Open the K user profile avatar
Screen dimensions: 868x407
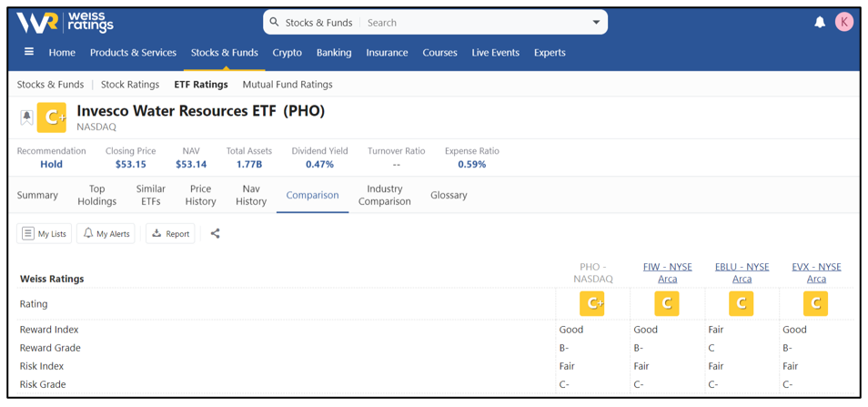coord(844,22)
